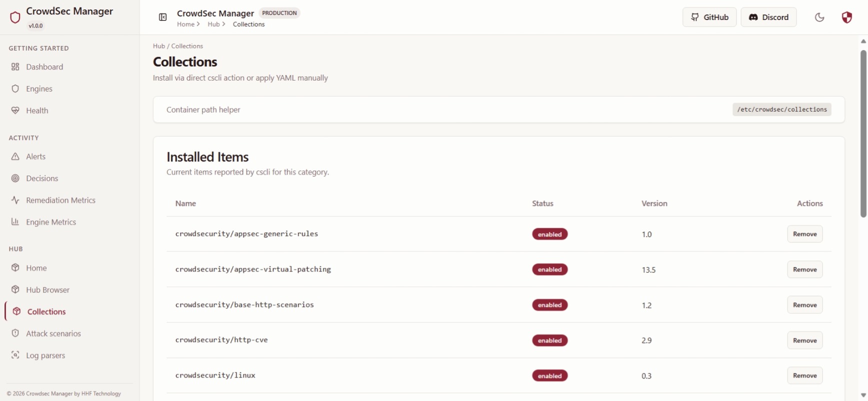
Task: Click the Health heartbeat icon
Action: point(16,110)
